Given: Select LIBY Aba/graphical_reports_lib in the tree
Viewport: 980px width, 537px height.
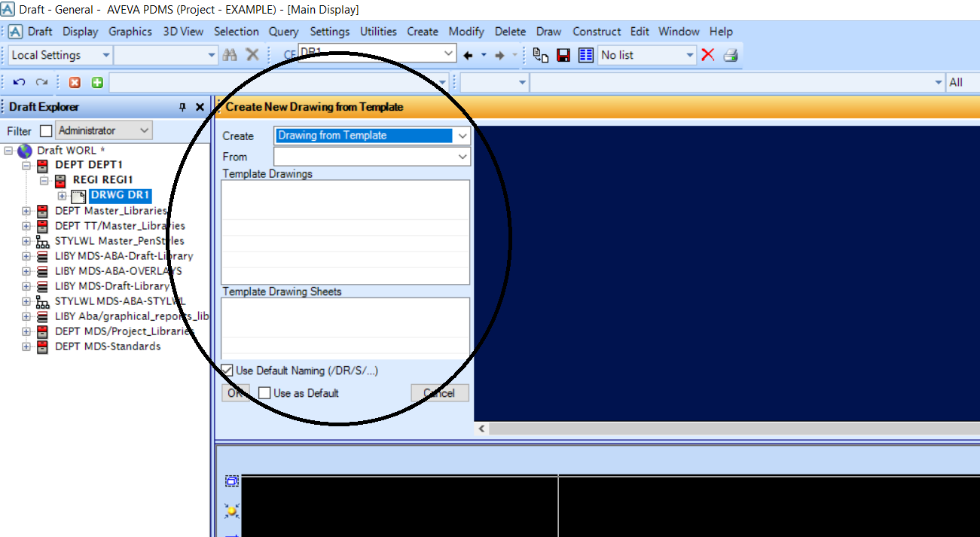Looking at the screenshot, I should (132, 316).
